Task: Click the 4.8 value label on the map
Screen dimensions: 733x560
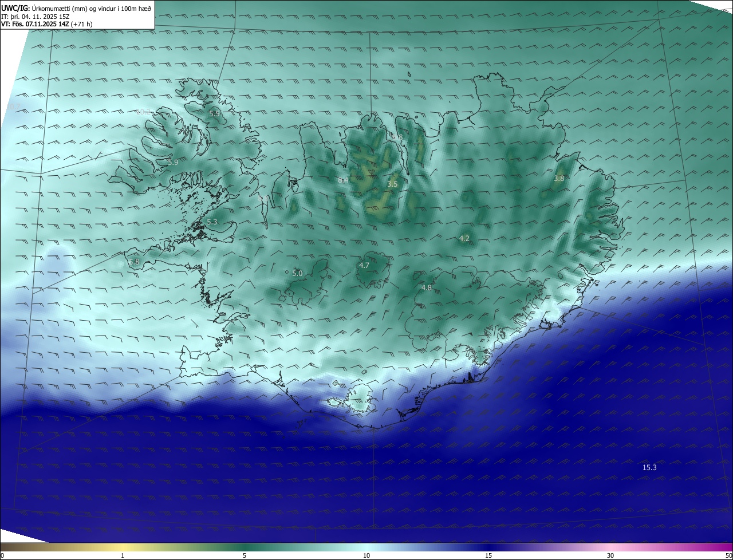Action: click(x=427, y=288)
